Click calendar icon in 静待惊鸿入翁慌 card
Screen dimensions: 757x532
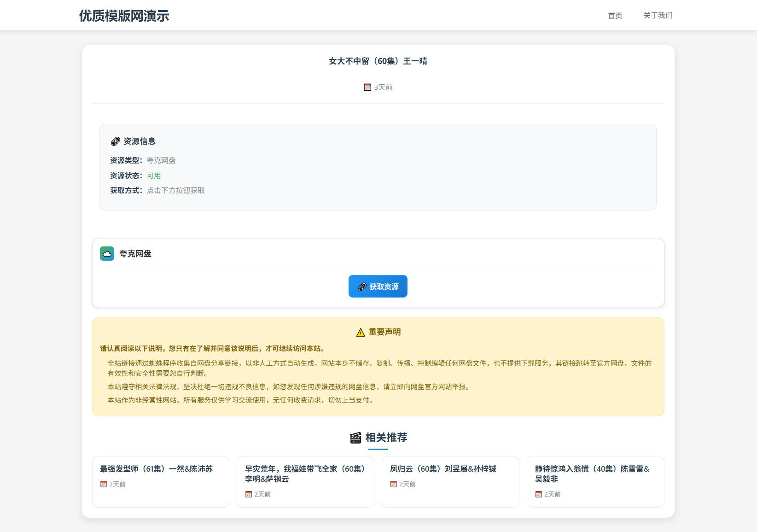pos(538,494)
